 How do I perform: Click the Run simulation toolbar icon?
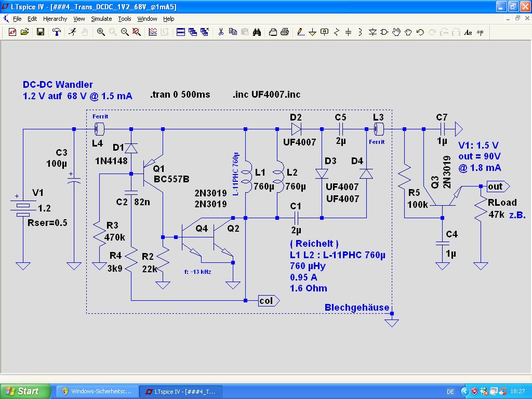click(x=72, y=32)
